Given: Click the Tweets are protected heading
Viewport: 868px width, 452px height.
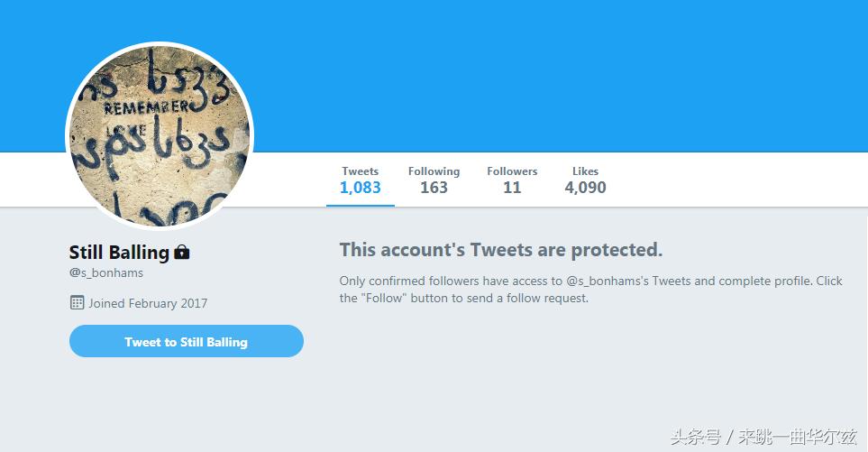Looking at the screenshot, I should [500, 250].
